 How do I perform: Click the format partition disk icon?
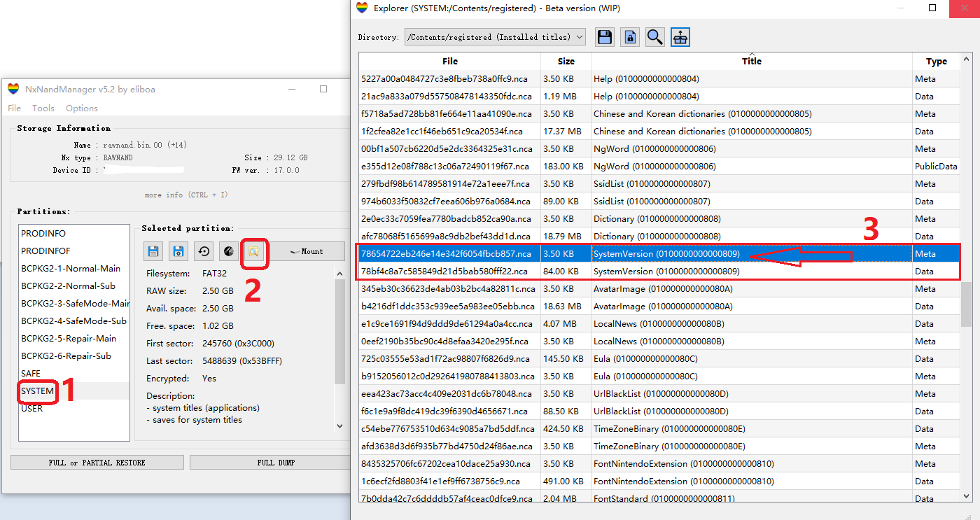click(x=228, y=251)
